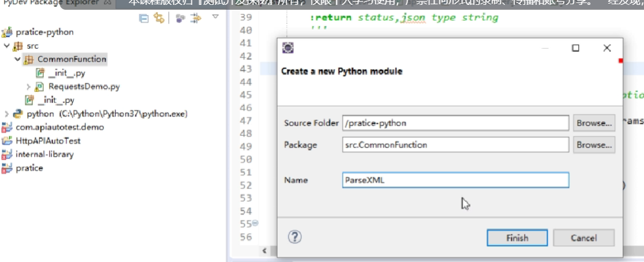Click into the Name field containing ParseXML
This screenshot has height=262, width=644.
coord(455,180)
